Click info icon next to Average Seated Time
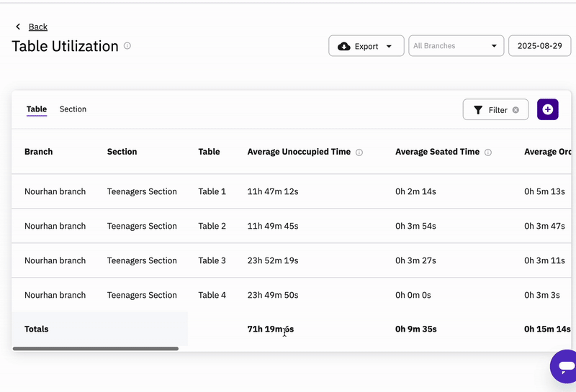This screenshot has height=392, width=576. (x=488, y=152)
